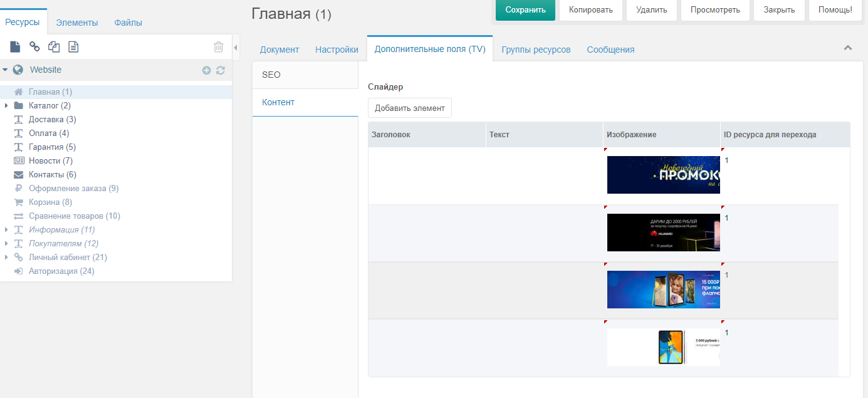Switch to the Элементы tab
The width and height of the screenshot is (868, 398).
pyautogui.click(x=77, y=23)
